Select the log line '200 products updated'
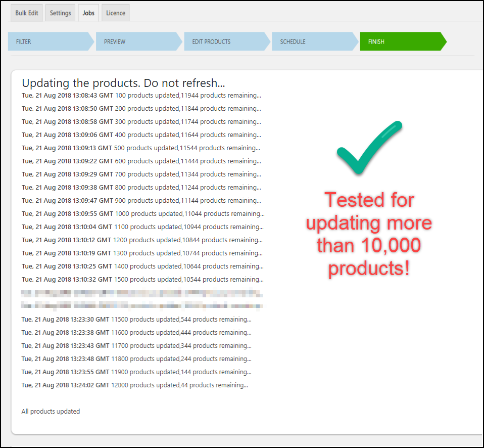 [x=141, y=109]
